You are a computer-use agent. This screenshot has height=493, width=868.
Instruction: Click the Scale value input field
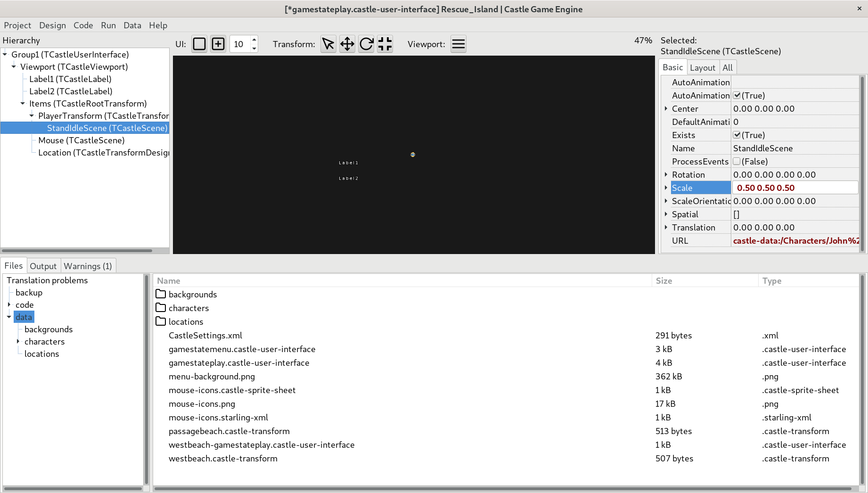(x=795, y=188)
